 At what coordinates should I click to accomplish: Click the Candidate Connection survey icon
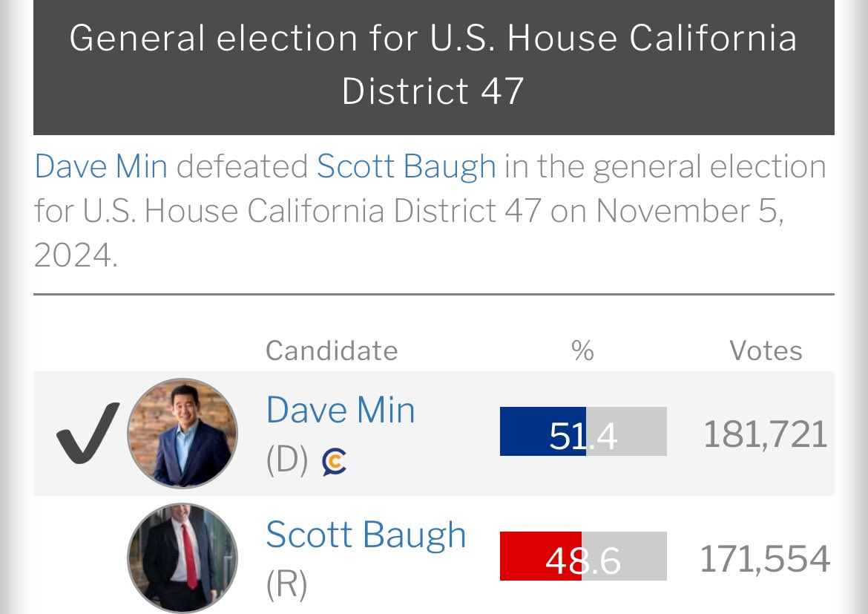click(x=335, y=462)
